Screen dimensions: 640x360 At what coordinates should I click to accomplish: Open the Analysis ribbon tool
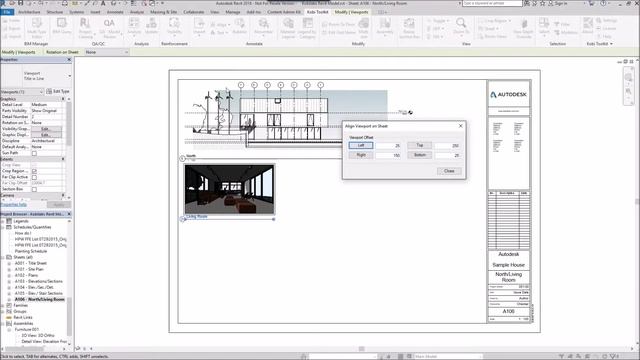tap(134, 26)
